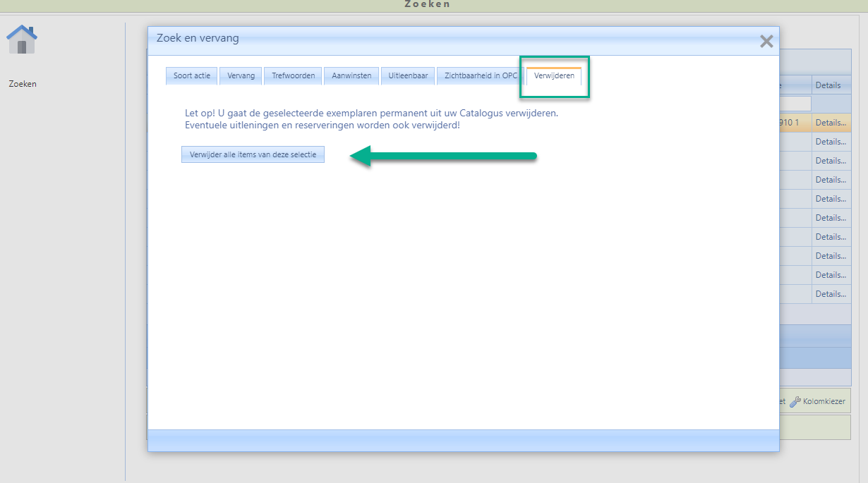Open Details link in the third row

point(831,161)
